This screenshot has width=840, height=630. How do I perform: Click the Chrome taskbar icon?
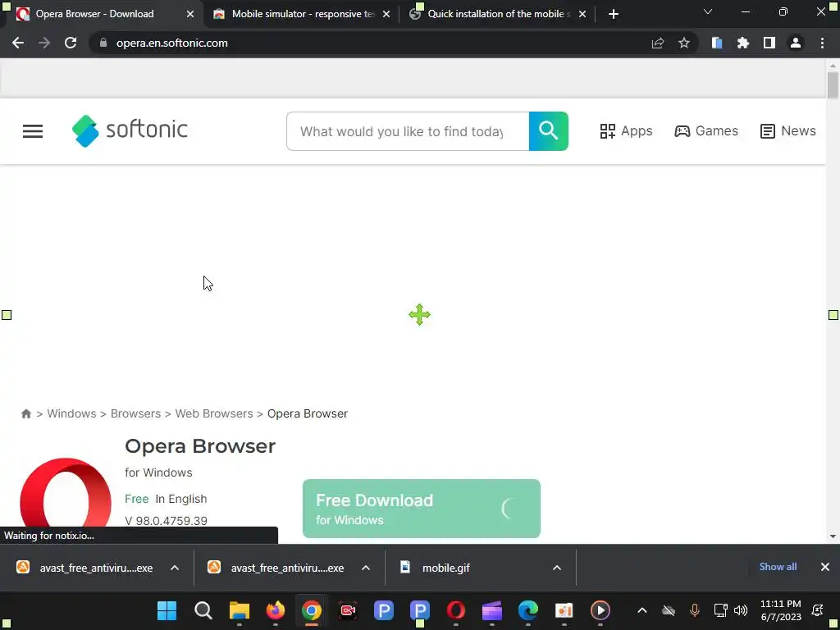311,610
